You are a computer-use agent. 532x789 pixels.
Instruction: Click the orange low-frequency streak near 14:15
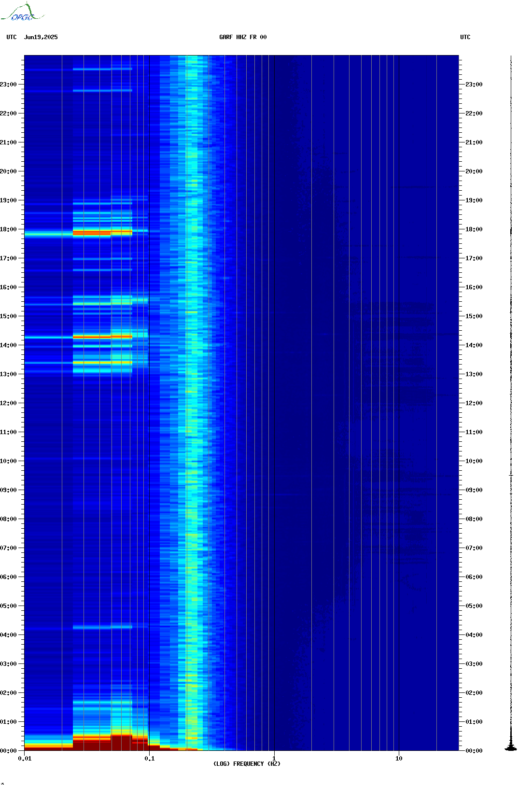[x=102, y=337]
